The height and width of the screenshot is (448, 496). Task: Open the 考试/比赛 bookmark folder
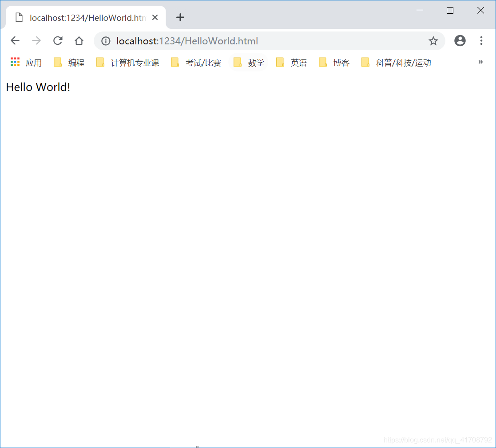coord(196,63)
